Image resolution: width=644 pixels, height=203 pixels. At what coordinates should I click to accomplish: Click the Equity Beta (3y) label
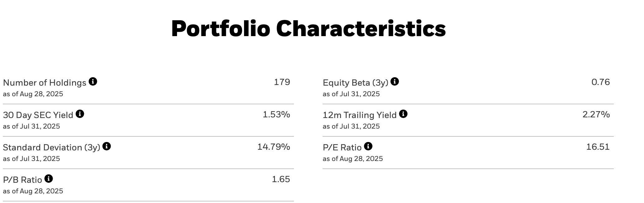coord(355,83)
